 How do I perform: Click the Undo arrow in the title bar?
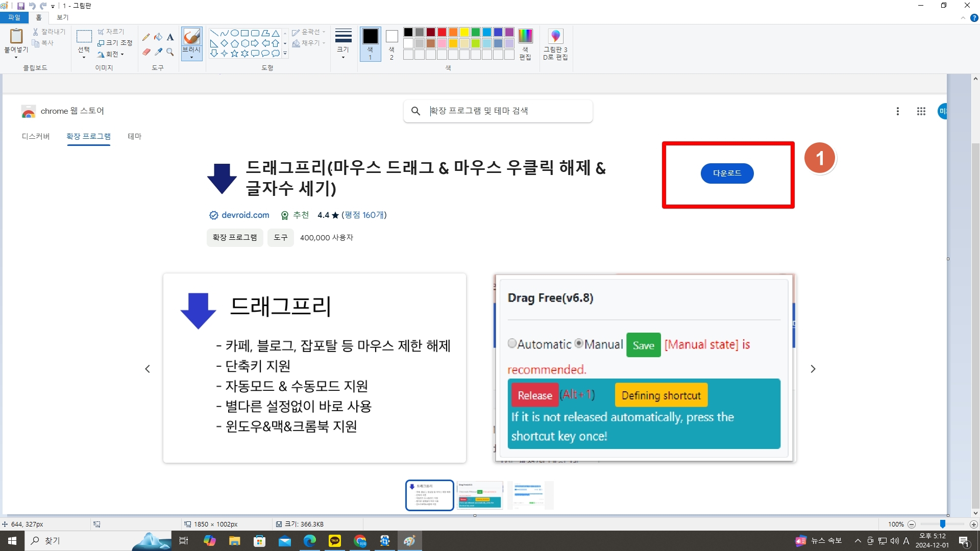pyautogui.click(x=32, y=6)
